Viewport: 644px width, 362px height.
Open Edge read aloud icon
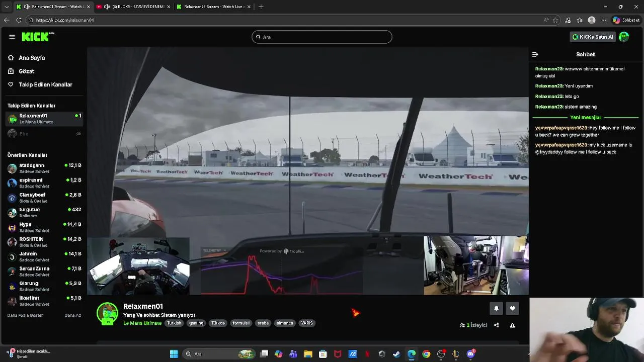[546, 20]
